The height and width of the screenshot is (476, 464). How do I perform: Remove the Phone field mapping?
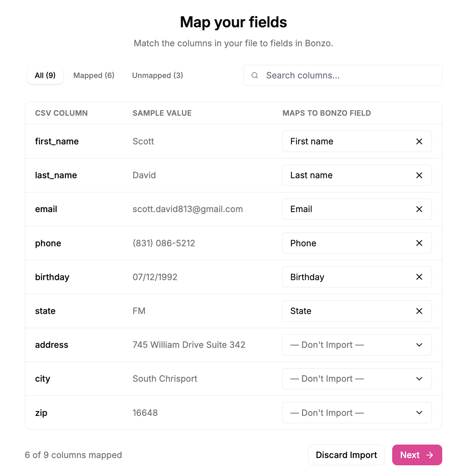pos(419,243)
